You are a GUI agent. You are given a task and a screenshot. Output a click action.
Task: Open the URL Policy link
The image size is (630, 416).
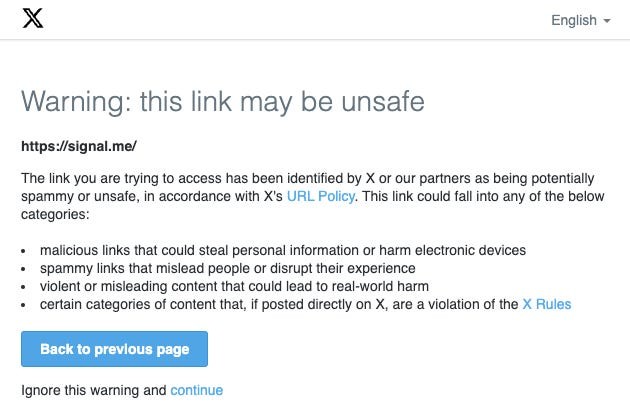[320, 196]
